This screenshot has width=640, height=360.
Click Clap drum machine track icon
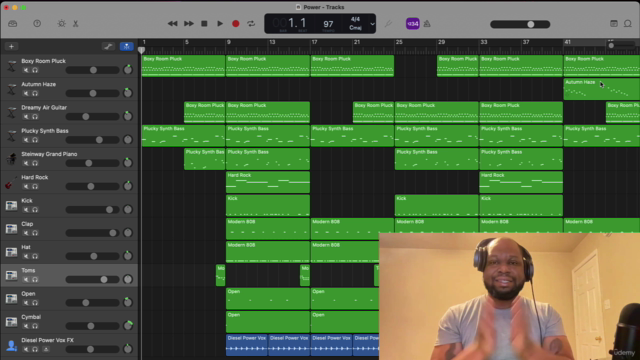[x=11, y=229]
